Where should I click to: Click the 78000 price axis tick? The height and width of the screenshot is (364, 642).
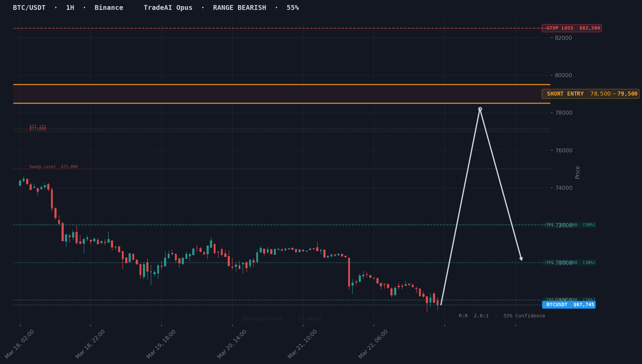coord(563,113)
